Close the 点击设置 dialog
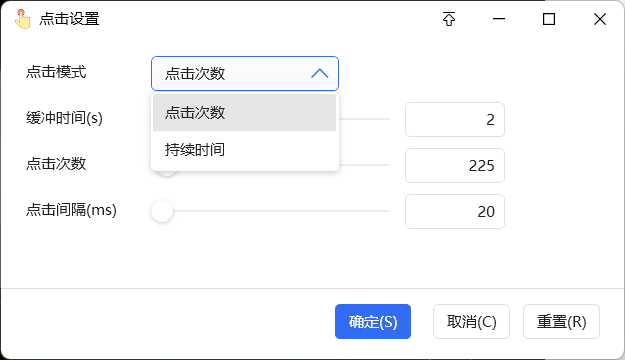 pos(599,19)
